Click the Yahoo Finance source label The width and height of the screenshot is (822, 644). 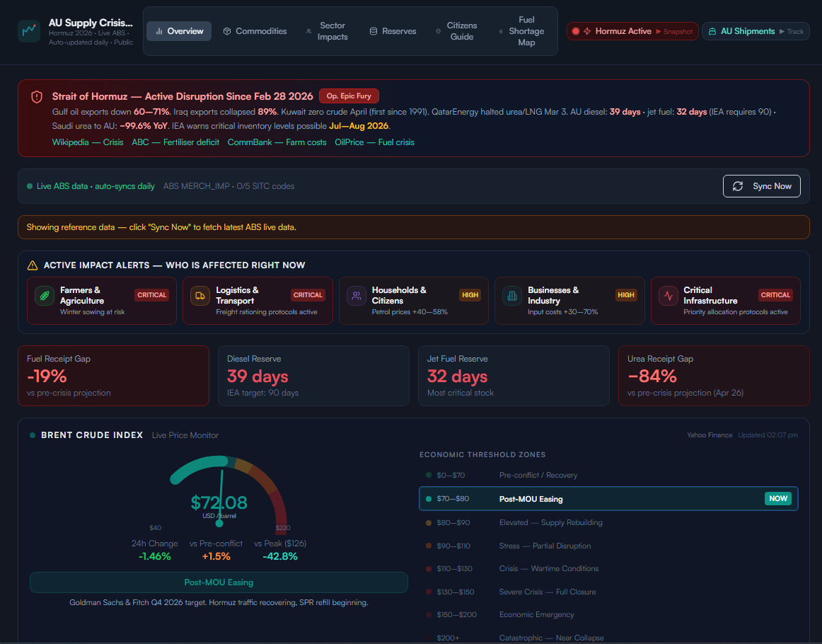[x=710, y=435]
